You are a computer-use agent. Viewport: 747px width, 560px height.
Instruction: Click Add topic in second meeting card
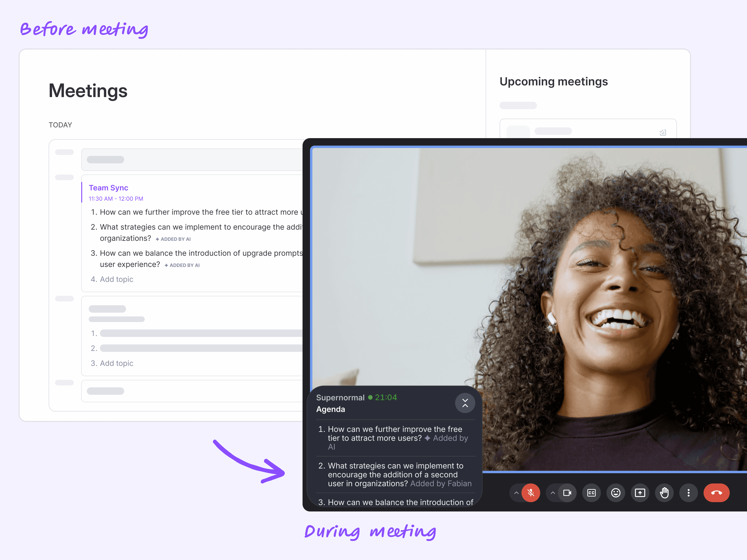point(116,363)
